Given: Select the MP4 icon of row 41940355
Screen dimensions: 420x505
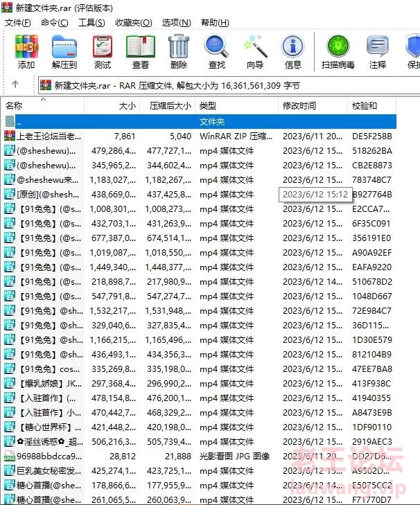Looking at the screenshot, I should pyautogui.click(x=9, y=398).
